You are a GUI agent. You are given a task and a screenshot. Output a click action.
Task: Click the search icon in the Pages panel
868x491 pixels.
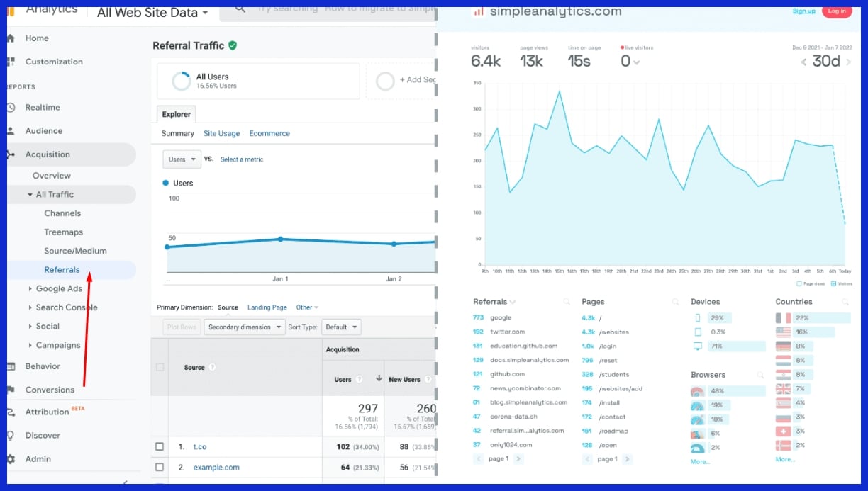click(675, 302)
